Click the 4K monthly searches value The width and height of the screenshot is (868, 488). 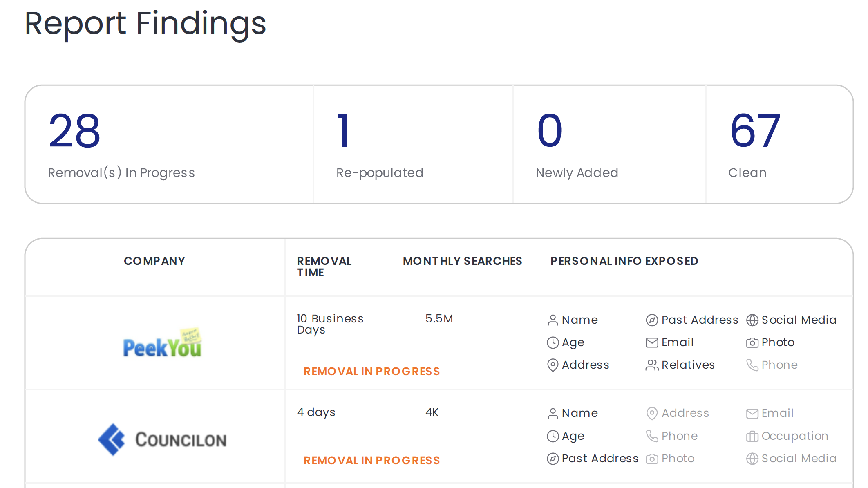(432, 412)
